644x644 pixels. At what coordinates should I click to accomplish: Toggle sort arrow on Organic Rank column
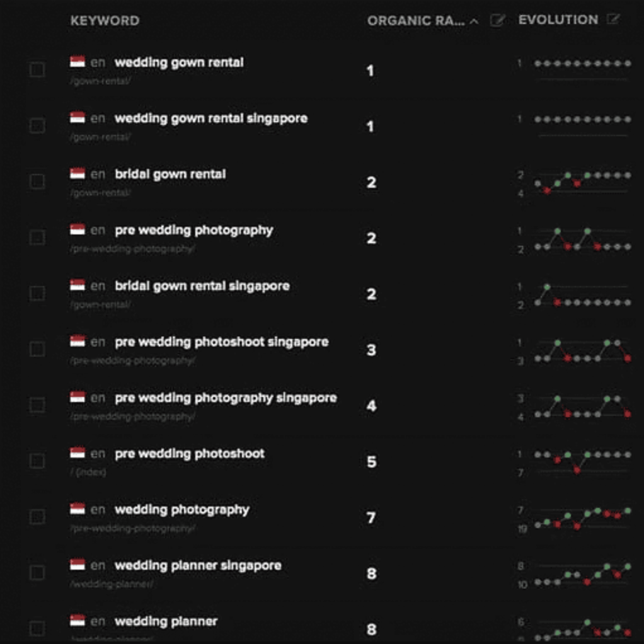[x=474, y=21]
